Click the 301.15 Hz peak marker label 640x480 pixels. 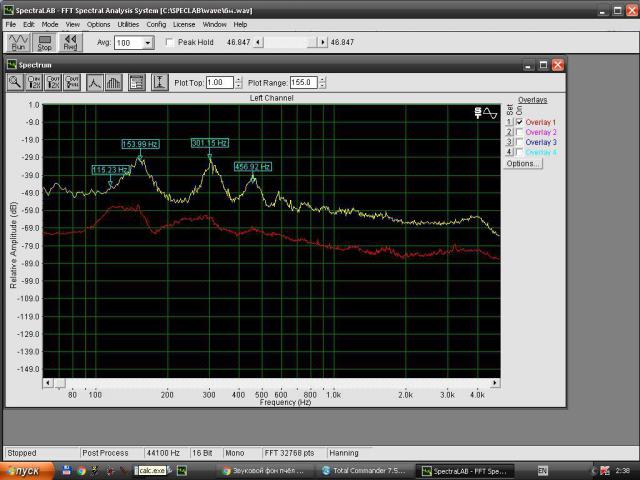pos(210,143)
